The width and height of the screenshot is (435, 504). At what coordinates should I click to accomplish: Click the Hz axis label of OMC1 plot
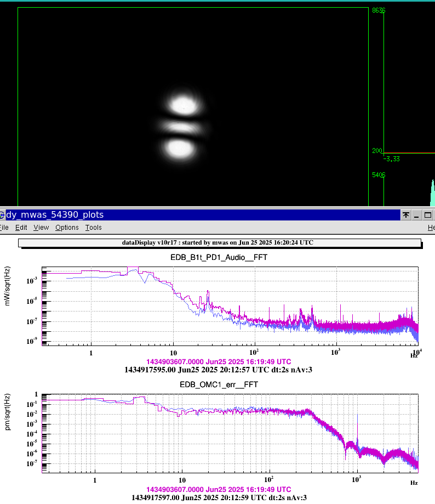pos(414,483)
